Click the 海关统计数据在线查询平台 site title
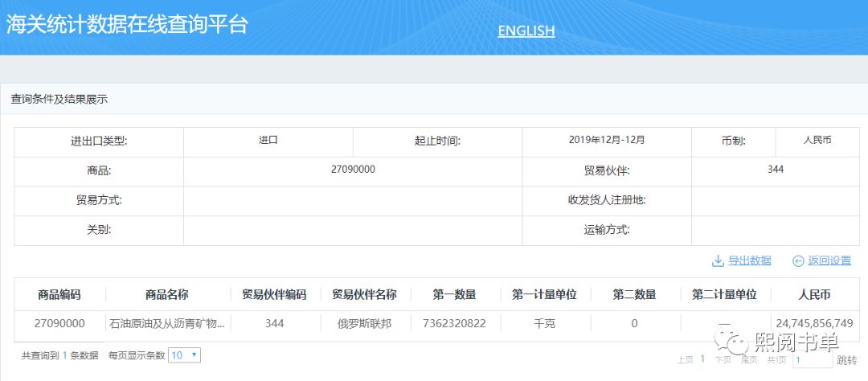Image resolution: width=868 pixels, height=381 pixels. tap(127, 25)
